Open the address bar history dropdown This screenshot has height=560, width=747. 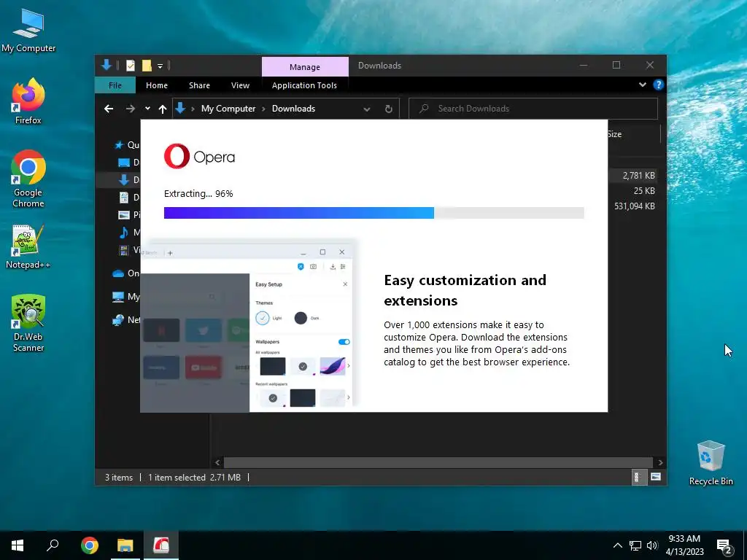(367, 109)
